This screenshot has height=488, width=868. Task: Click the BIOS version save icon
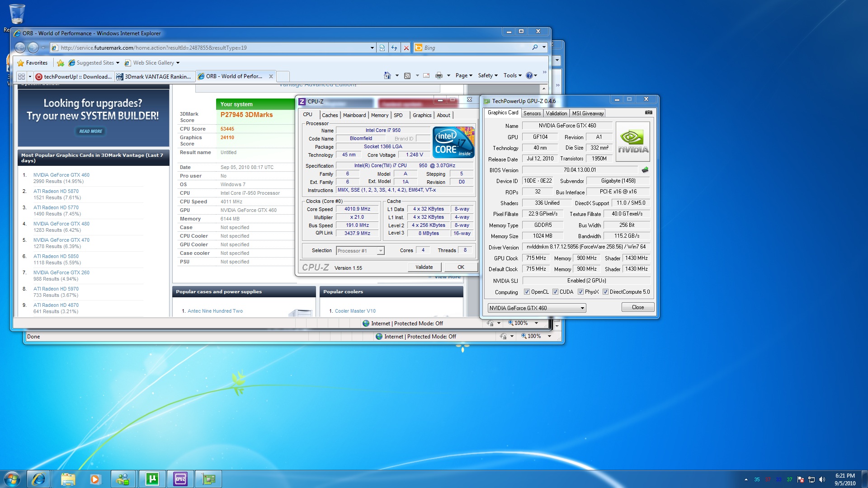645,170
